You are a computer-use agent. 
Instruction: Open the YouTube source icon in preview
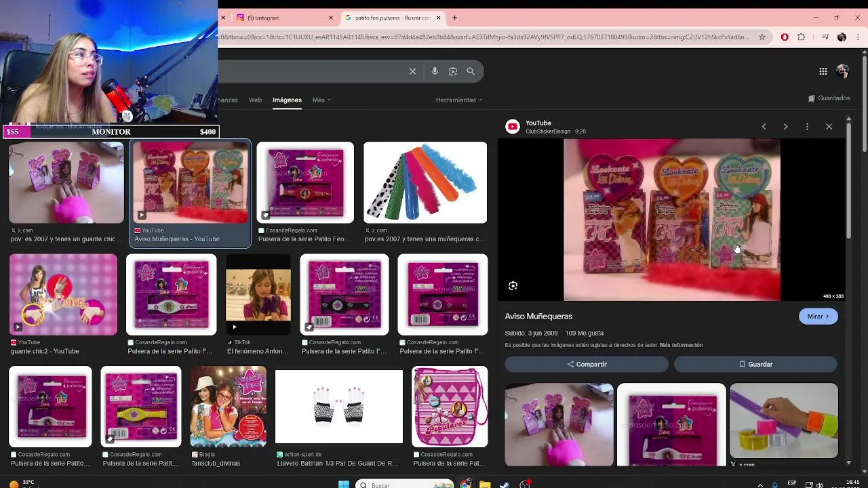point(513,127)
